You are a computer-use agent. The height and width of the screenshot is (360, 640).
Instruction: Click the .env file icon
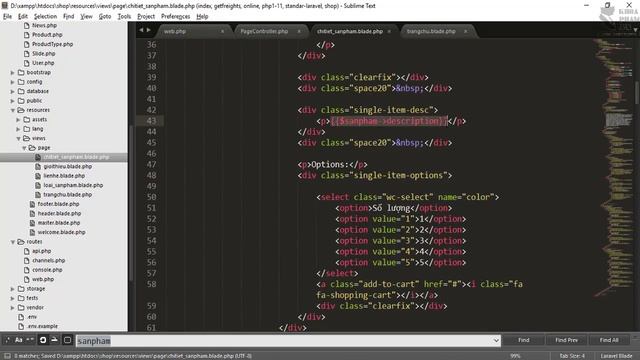click(21, 317)
